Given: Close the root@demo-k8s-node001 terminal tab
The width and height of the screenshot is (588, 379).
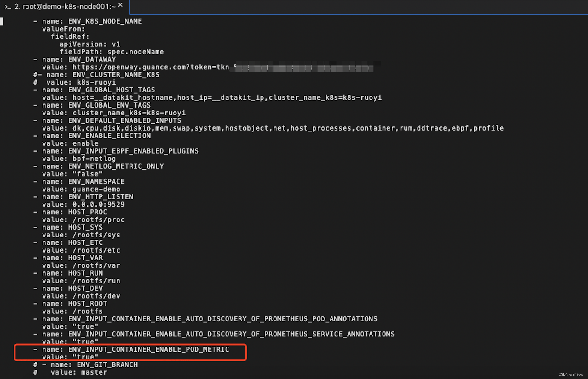Looking at the screenshot, I should click(x=120, y=5).
